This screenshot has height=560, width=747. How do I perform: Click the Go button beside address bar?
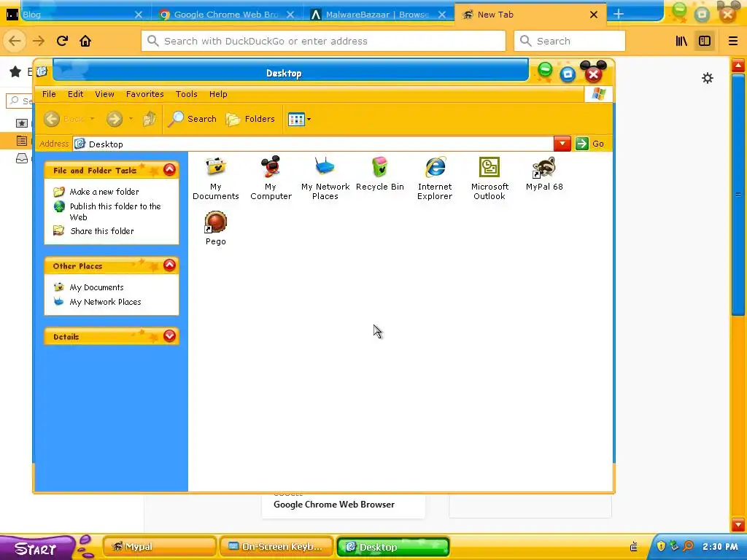click(589, 144)
